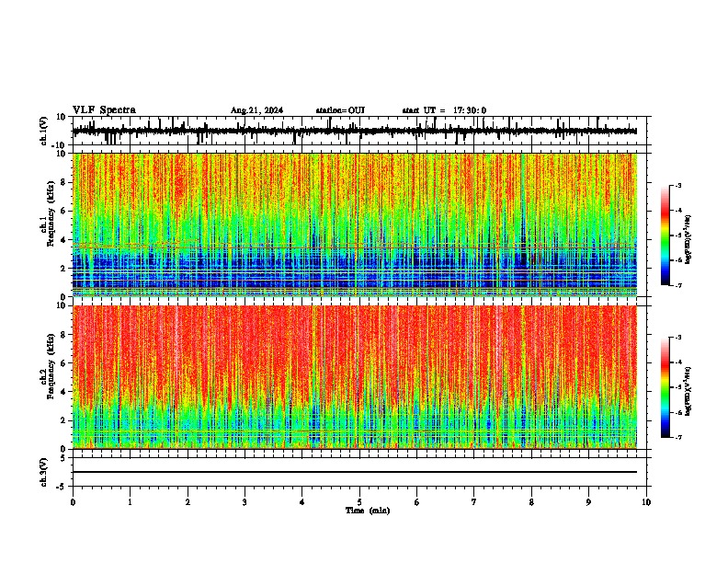Click the "8" kHz tick of ch.2 spectrogram

click(x=63, y=335)
